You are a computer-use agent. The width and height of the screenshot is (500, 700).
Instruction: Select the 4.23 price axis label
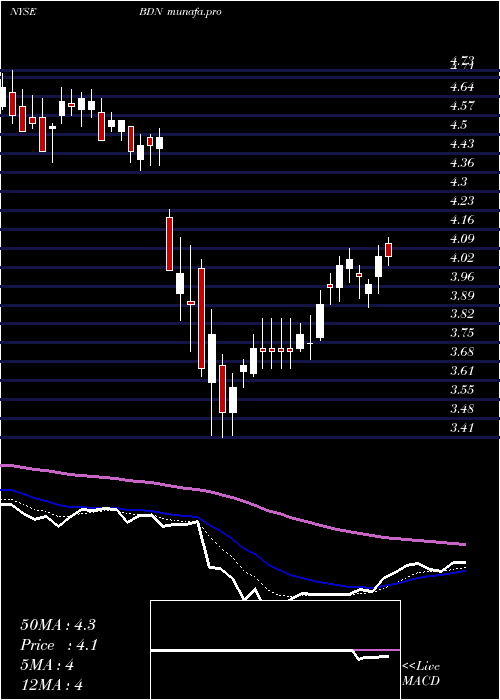coord(462,200)
